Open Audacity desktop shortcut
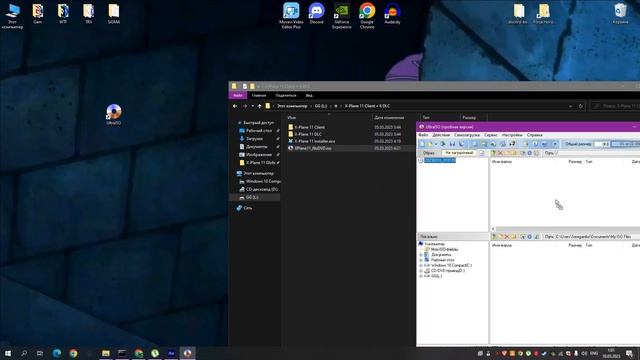Screen dimensions: 640x360 (392, 13)
